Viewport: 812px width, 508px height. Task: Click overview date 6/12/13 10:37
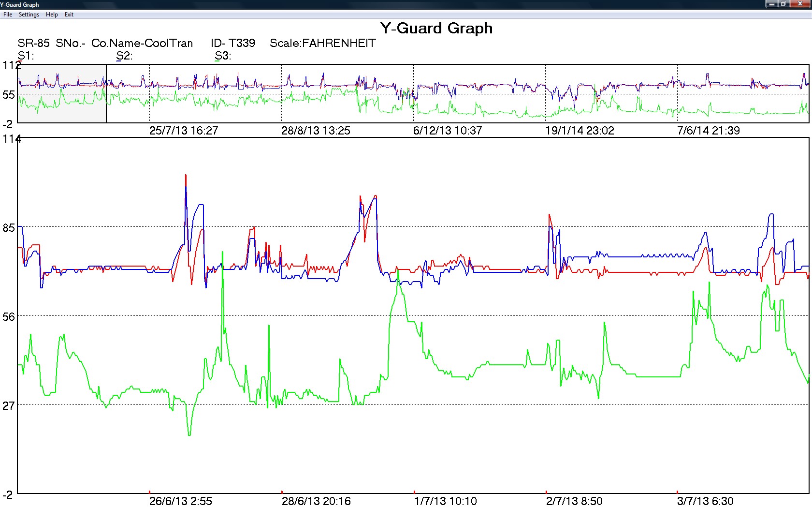[448, 131]
